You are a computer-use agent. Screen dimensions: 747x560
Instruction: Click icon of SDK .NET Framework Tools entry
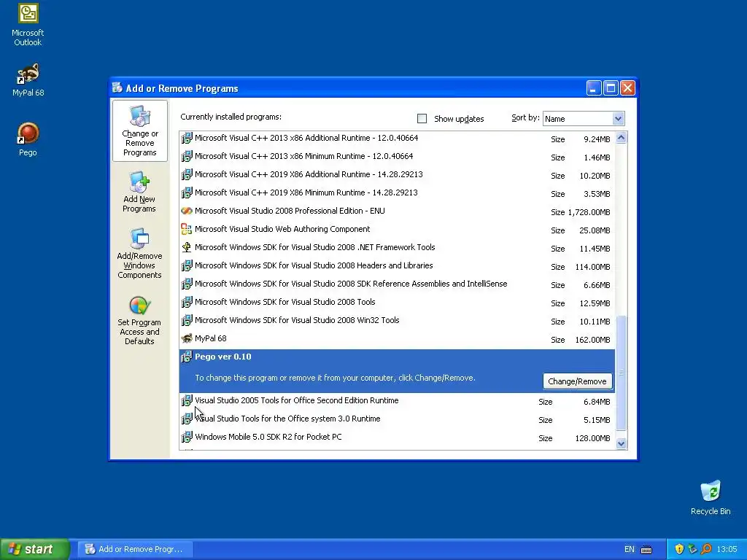(x=187, y=248)
